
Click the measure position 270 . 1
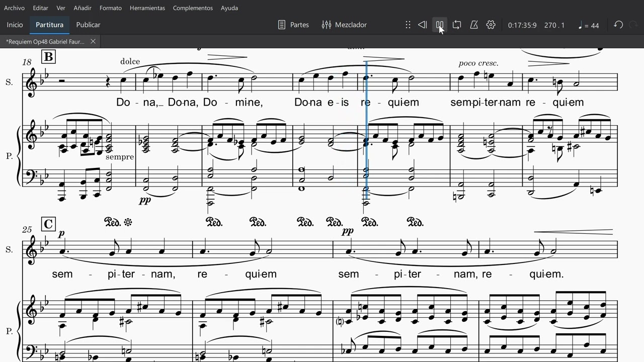[554, 25]
